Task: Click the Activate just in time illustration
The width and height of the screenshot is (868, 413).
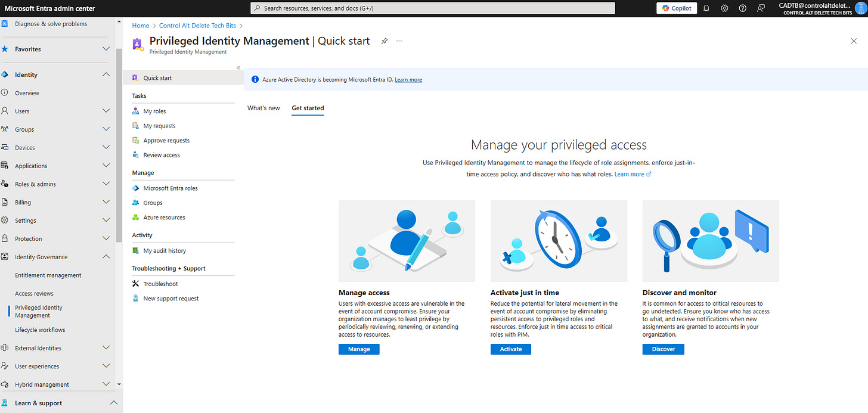Action: coord(559,241)
